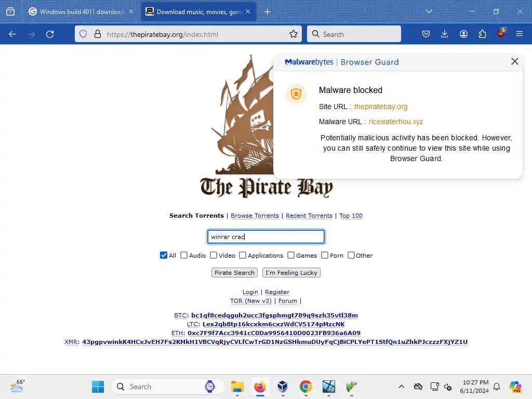The image size is (532, 399).
Task: Close the Windows build 4011 tab
Action: (x=131, y=11)
